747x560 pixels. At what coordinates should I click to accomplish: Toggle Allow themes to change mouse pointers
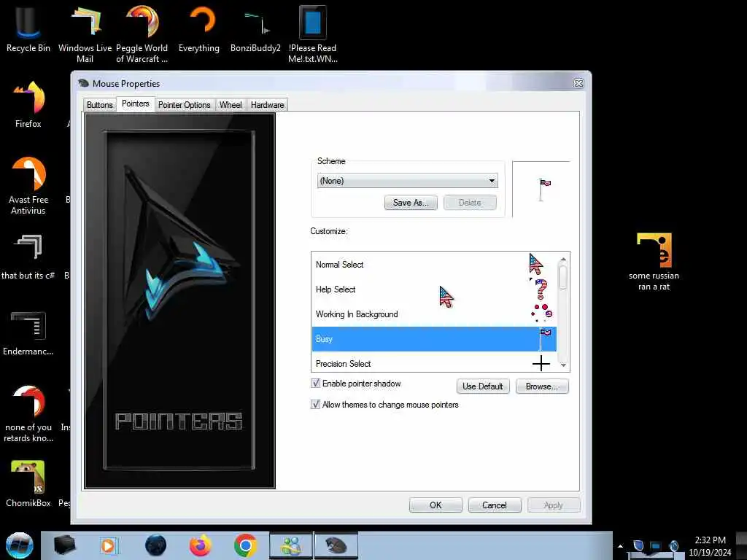click(x=315, y=404)
